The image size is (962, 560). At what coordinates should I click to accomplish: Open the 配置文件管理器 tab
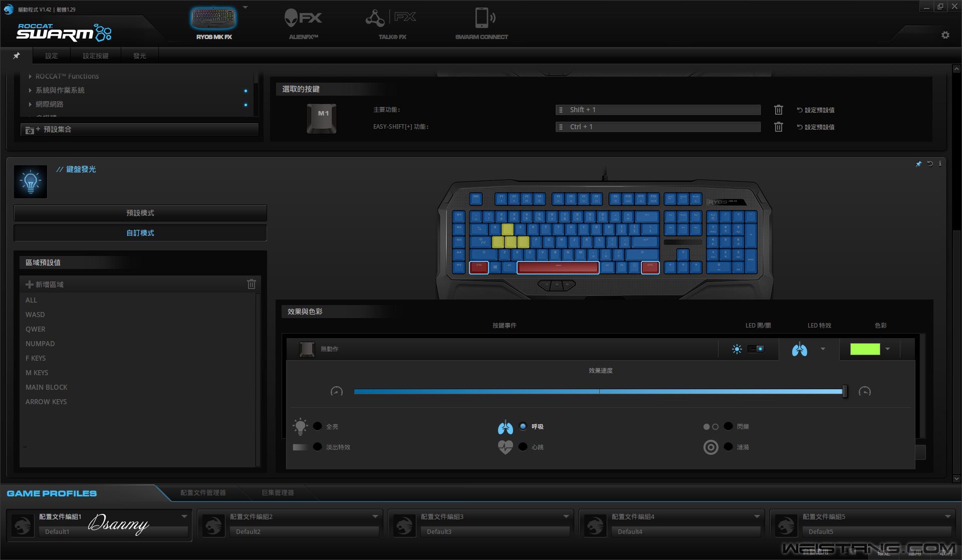[203, 492]
